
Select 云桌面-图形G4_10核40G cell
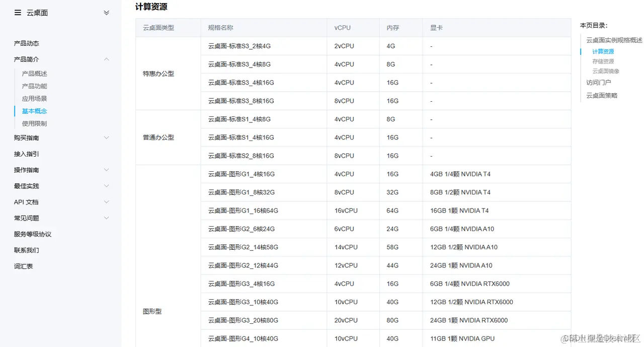click(x=264, y=338)
